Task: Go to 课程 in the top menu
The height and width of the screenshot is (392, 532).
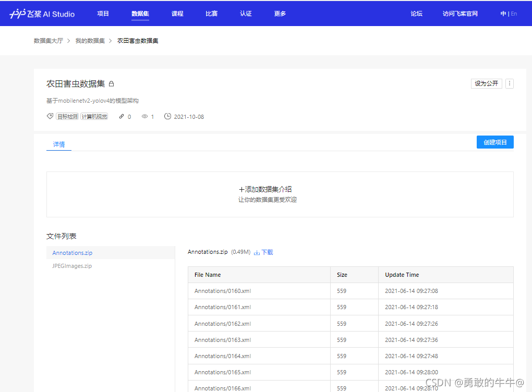Action: (x=177, y=14)
